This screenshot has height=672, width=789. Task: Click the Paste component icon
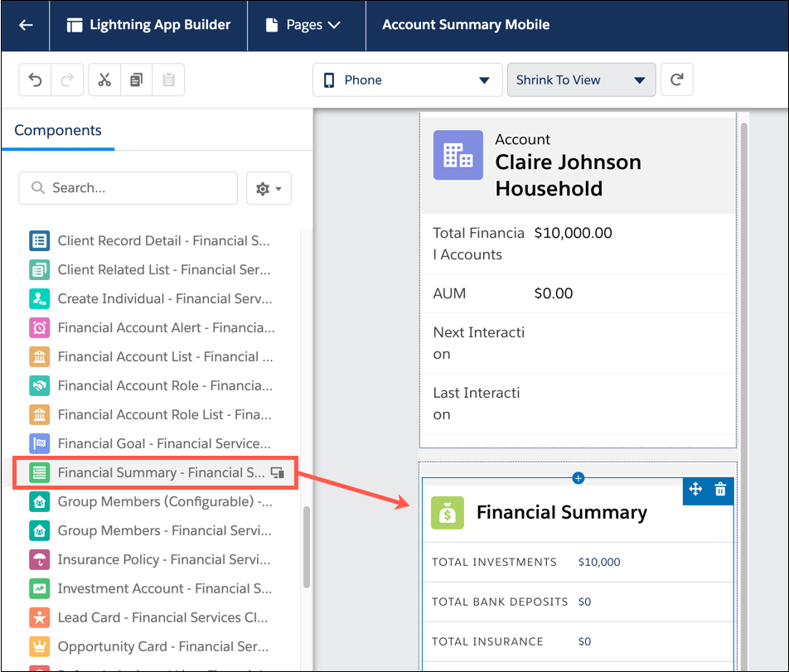(168, 80)
